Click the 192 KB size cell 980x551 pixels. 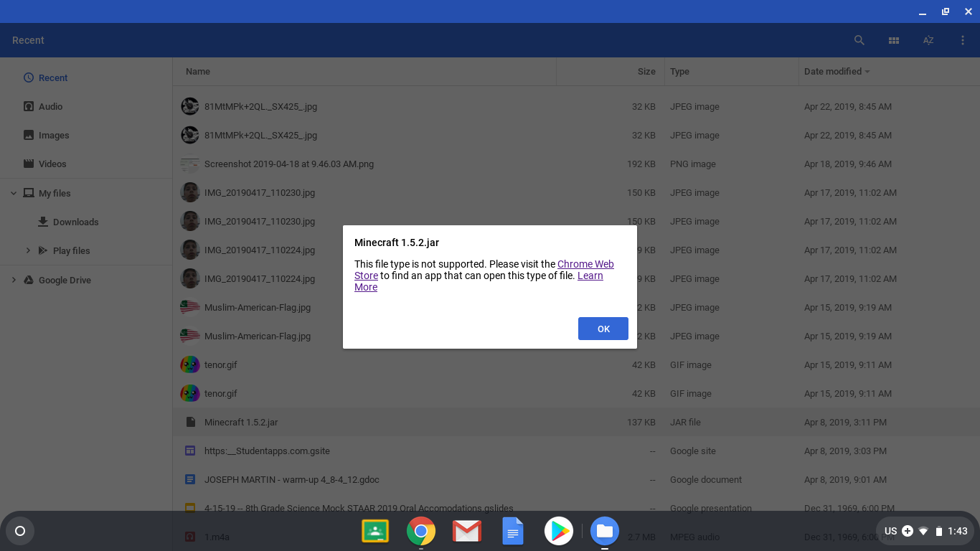tap(641, 164)
